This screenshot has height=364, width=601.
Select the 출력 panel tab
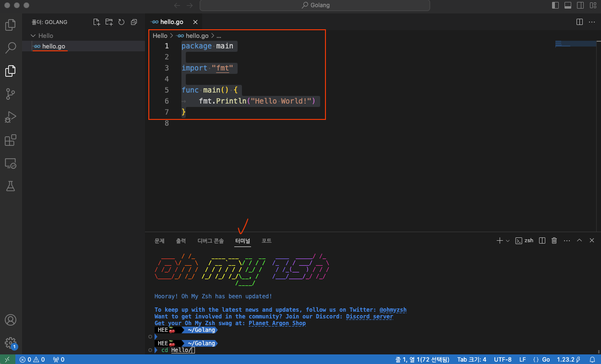coord(180,241)
